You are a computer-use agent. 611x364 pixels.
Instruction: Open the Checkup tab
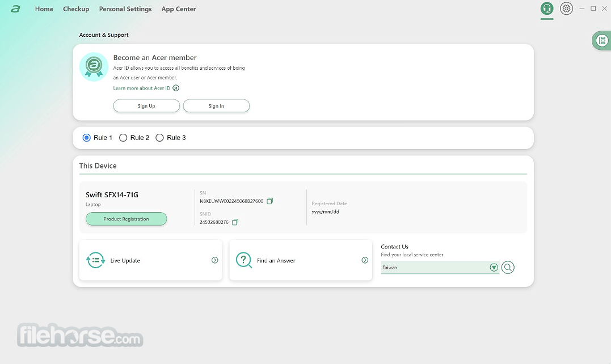point(76,9)
